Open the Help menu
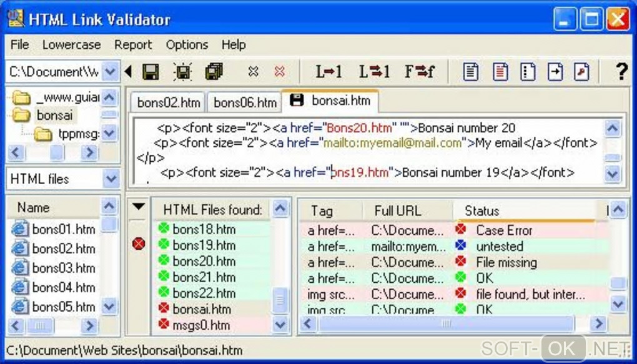 (x=234, y=44)
